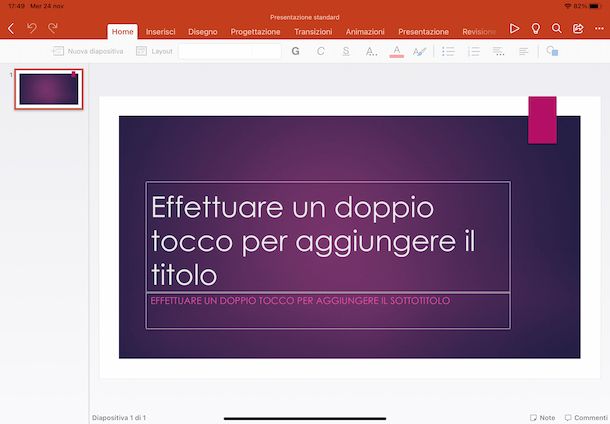Undo the last action

point(32,28)
